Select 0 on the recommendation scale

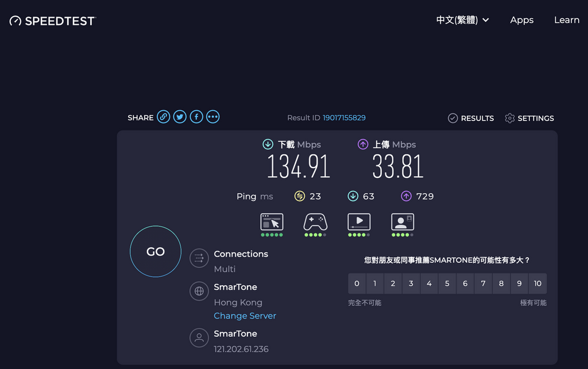coord(357,283)
